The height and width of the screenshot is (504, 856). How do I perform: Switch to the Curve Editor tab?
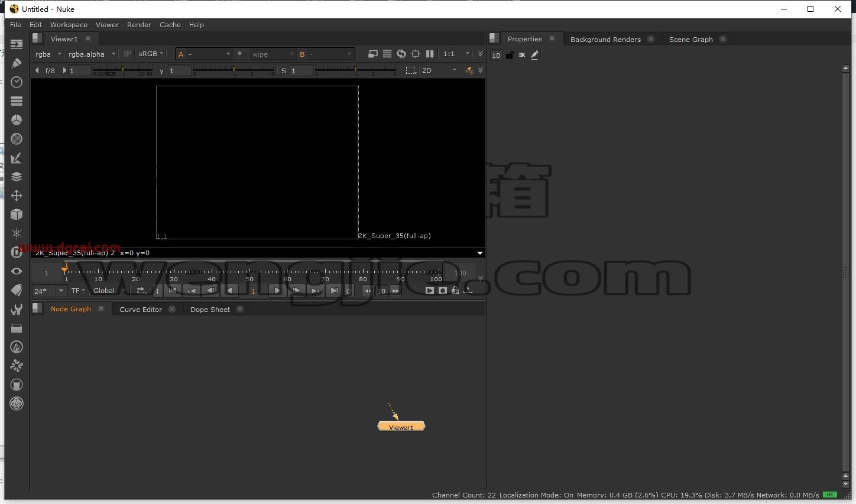(x=141, y=310)
